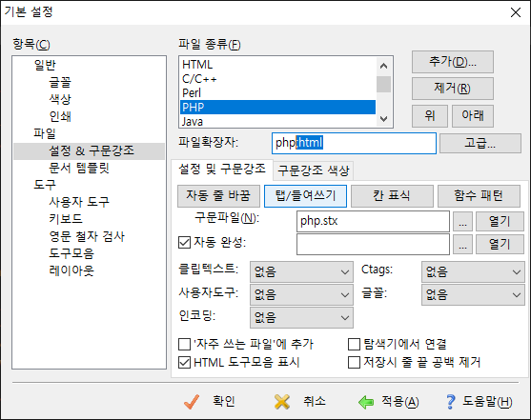Toggle the HTML 도구모음 표시 checkbox

tap(184, 363)
